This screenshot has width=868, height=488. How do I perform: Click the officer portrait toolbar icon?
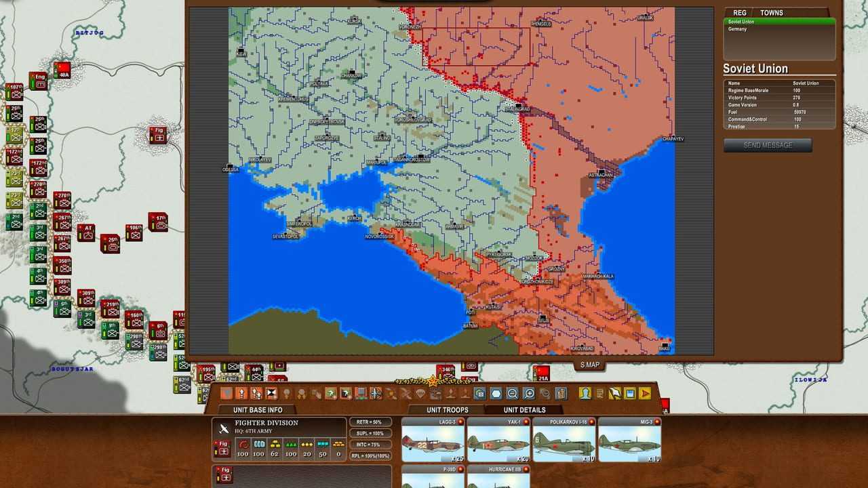[585, 393]
